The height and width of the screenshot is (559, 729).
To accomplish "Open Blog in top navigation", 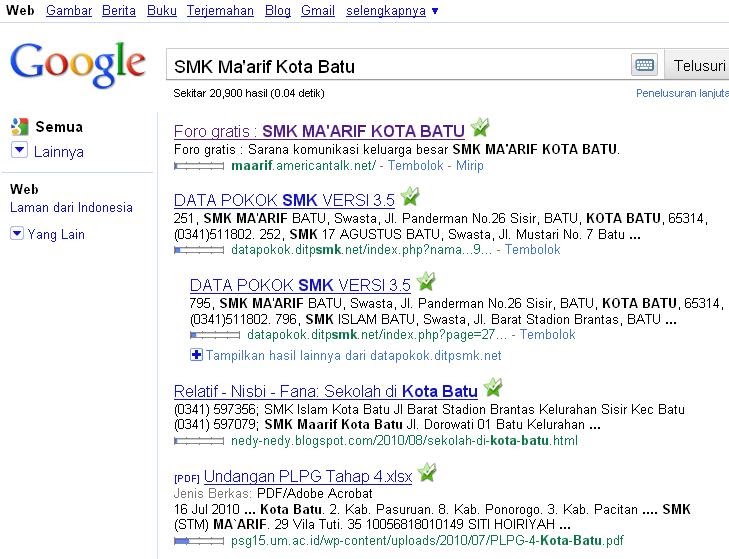I will (x=278, y=10).
